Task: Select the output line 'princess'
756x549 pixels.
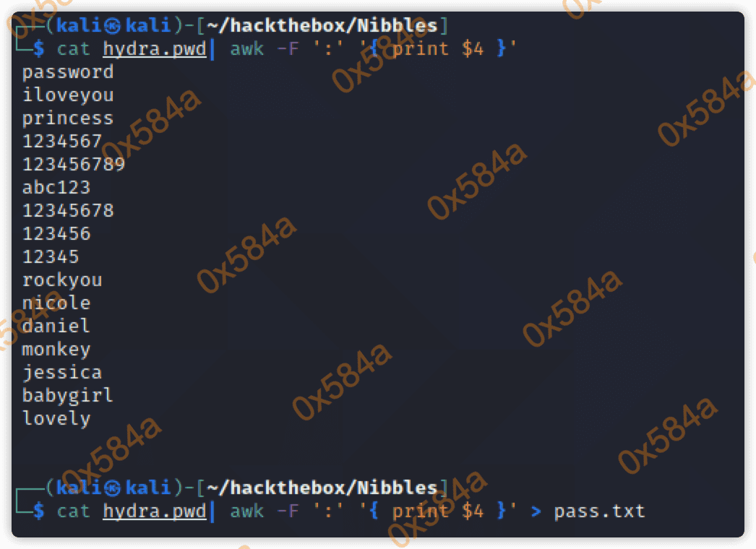Action: 68,118
